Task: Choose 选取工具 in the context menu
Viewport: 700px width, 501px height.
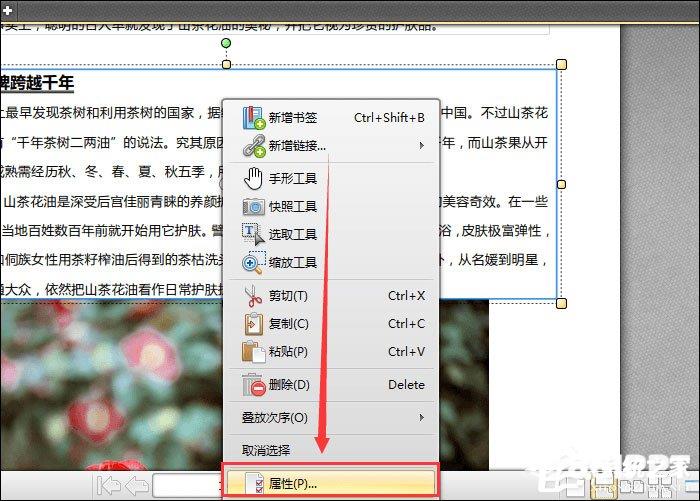Action: coord(331,234)
